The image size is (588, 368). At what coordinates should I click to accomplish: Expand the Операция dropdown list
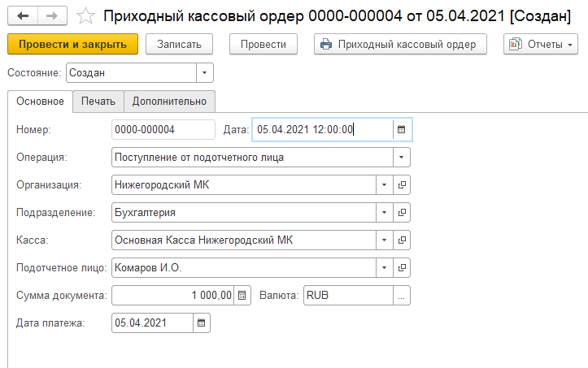pos(401,157)
